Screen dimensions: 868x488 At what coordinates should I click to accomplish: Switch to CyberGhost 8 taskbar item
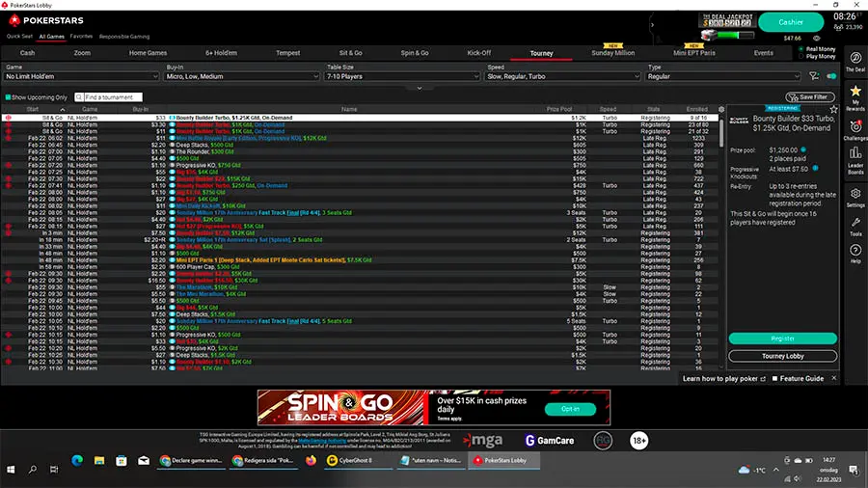pos(358,460)
